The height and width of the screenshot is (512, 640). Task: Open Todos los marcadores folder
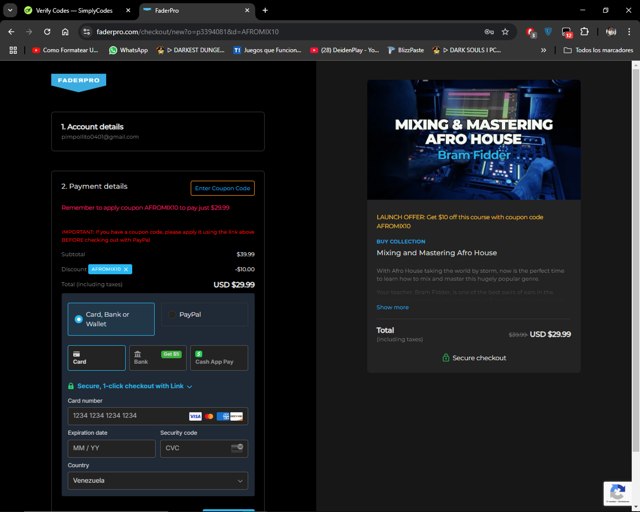coord(598,50)
